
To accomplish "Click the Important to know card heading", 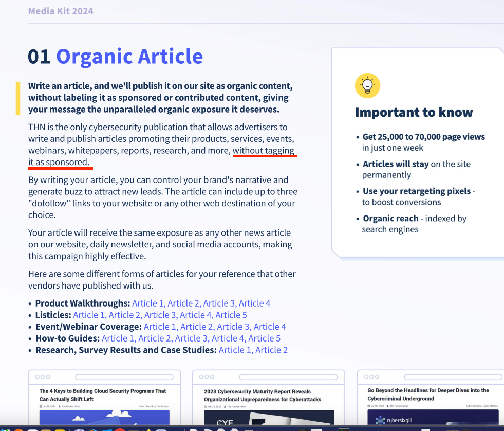I will click(414, 113).
